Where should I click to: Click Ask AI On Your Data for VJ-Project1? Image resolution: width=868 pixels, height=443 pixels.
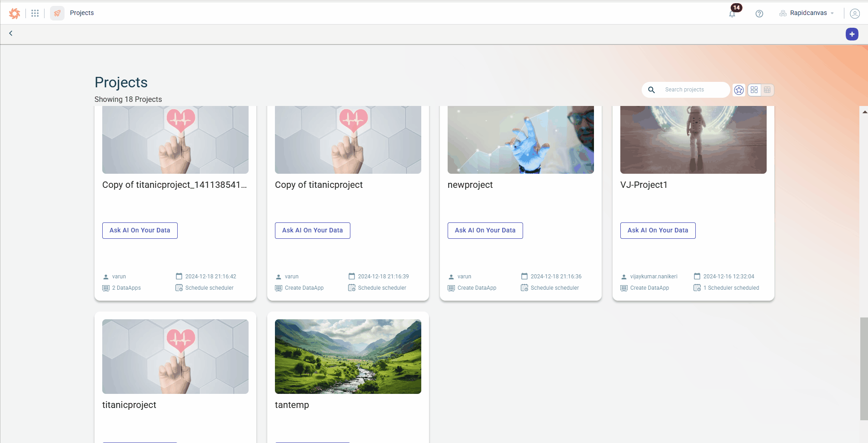(658, 231)
